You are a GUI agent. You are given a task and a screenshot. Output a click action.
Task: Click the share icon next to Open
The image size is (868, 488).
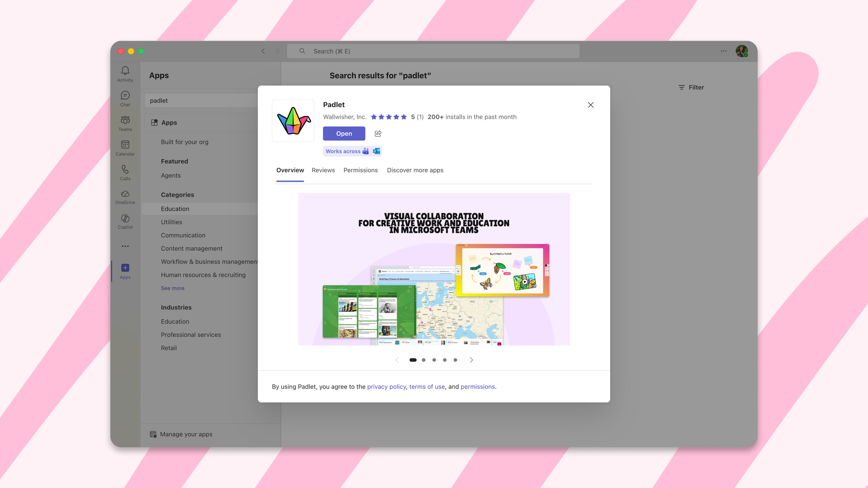coord(378,134)
